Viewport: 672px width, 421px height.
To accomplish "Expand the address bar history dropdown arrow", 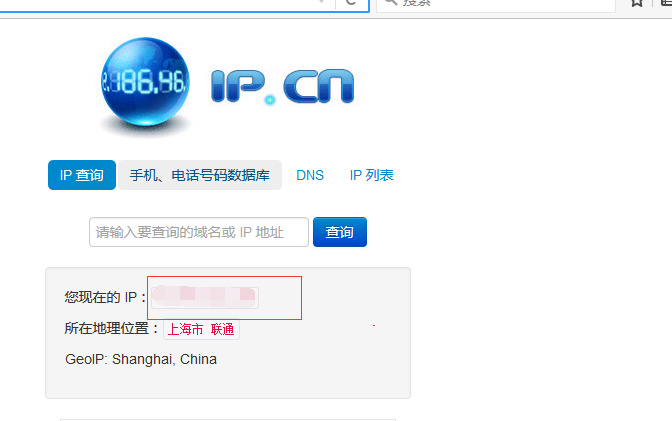I will point(322,2).
